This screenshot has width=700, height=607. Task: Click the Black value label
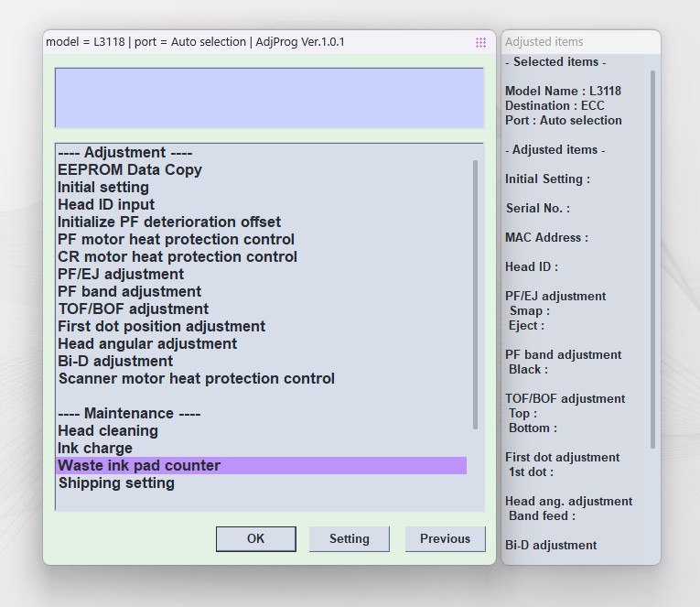click(528, 369)
